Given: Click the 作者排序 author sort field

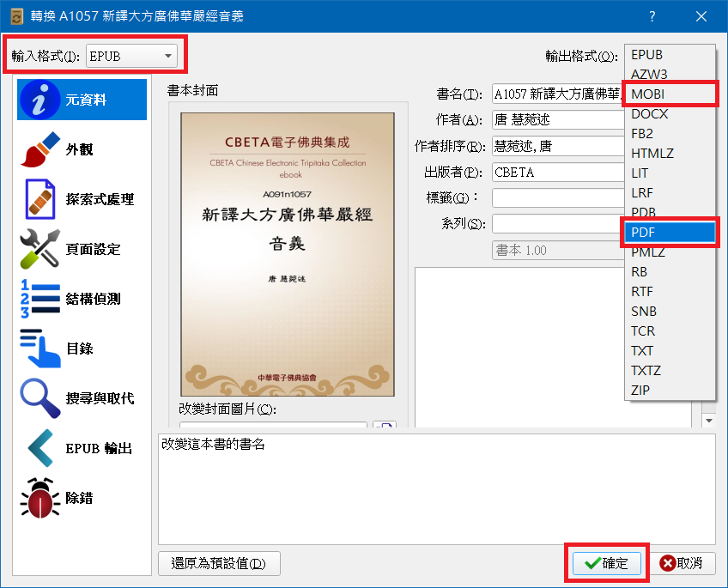Looking at the screenshot, I should coord(558,147).
